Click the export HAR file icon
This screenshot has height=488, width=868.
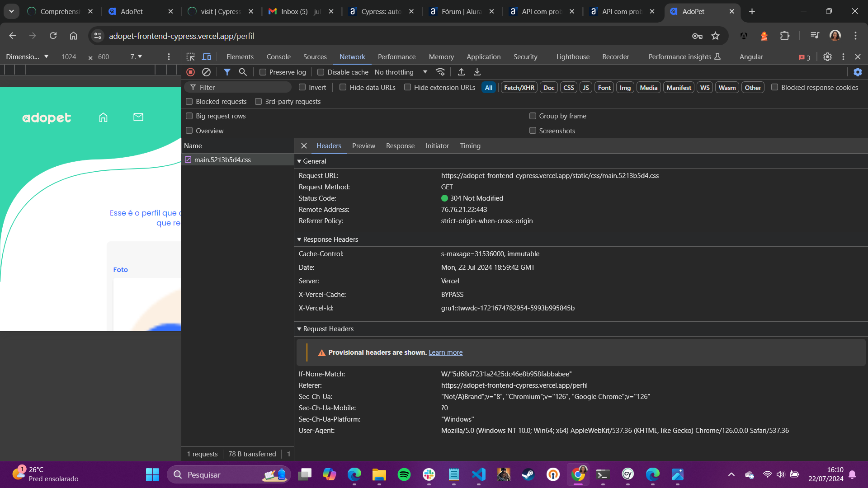(x=477, y=71)
